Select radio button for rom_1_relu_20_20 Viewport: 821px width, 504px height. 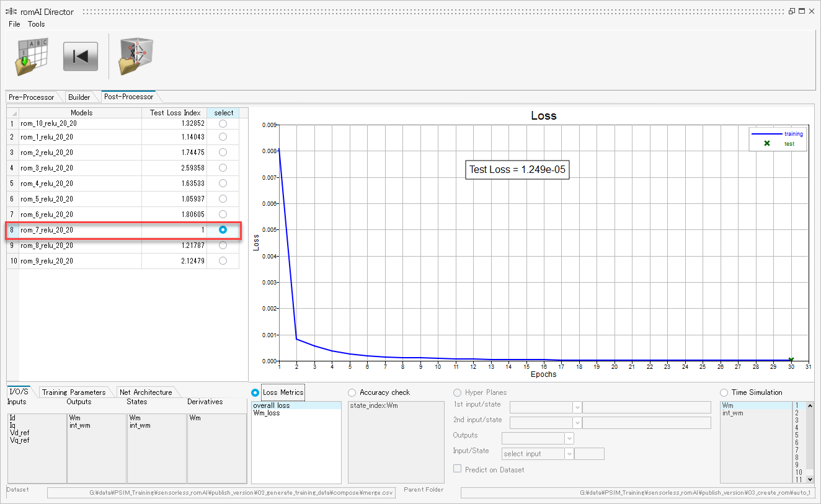coord(223,137)
